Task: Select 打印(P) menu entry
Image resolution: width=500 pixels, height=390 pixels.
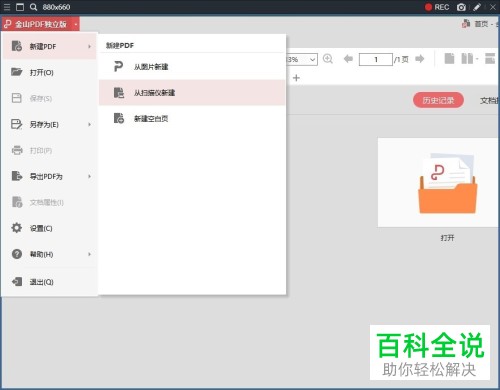Action: tap(49, 150)
